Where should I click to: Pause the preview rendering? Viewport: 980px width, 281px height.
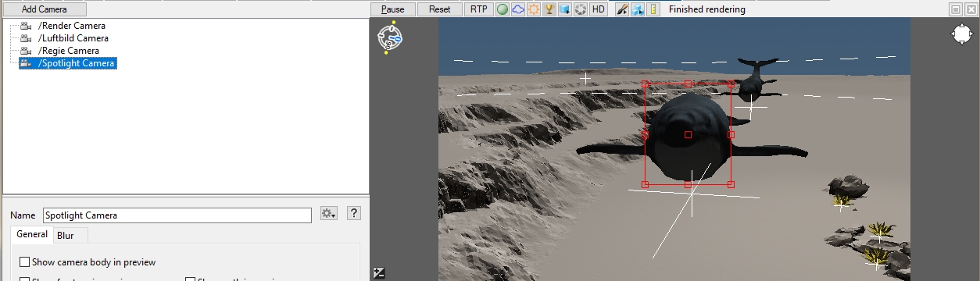[x=393, y=9]
